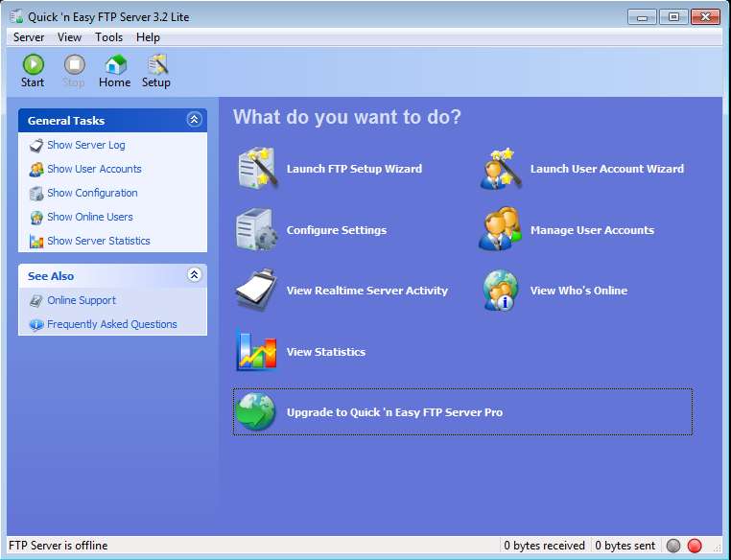Click the Show User Accounts icon in sidebar
Viewport: 731px width, 560px height.
(x=35, y=169)
